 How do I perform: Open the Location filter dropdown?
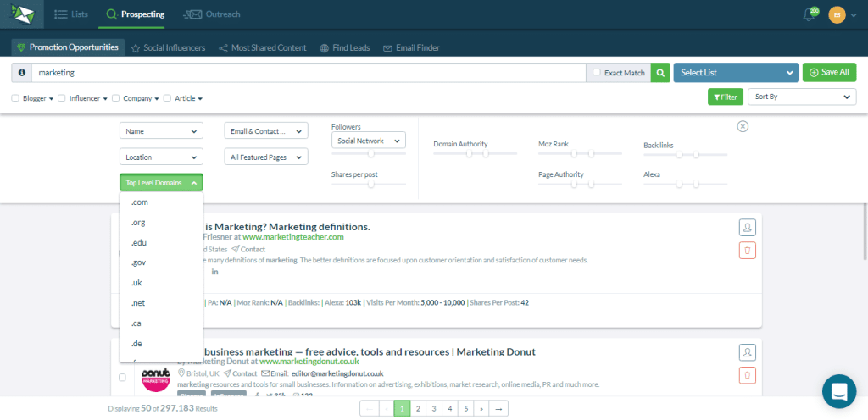(161, 157)
